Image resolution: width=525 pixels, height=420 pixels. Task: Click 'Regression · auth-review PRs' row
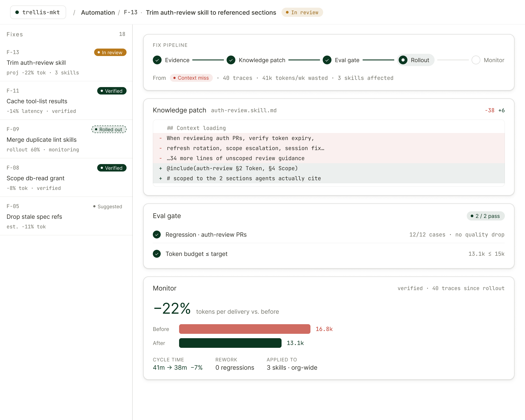[x=329, y=234]
